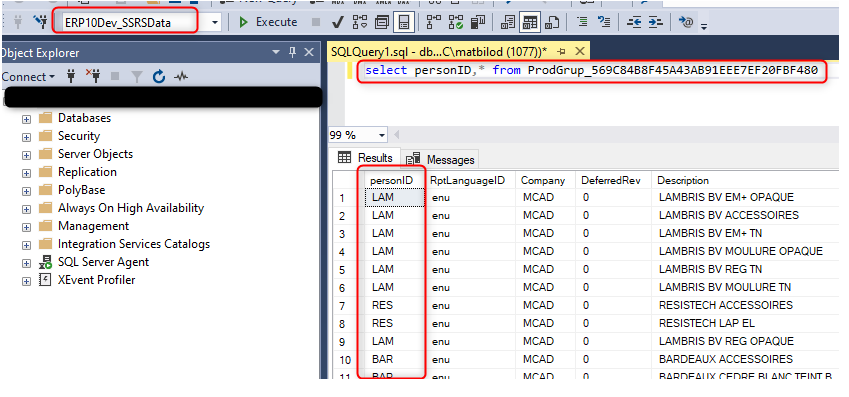Switch to the SQLQuery1.sql document tab
The height and width of the screenshot is (397, 849).
pyautogui.click(x=439, y=51)
